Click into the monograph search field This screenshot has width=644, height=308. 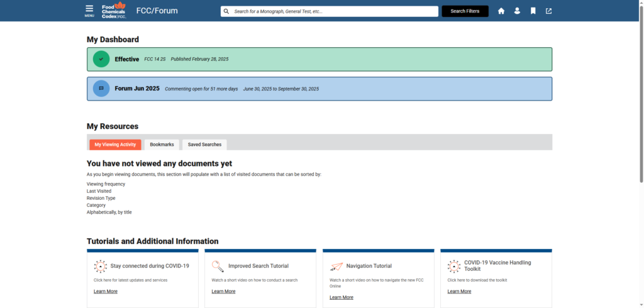click(x=333, y=11)
